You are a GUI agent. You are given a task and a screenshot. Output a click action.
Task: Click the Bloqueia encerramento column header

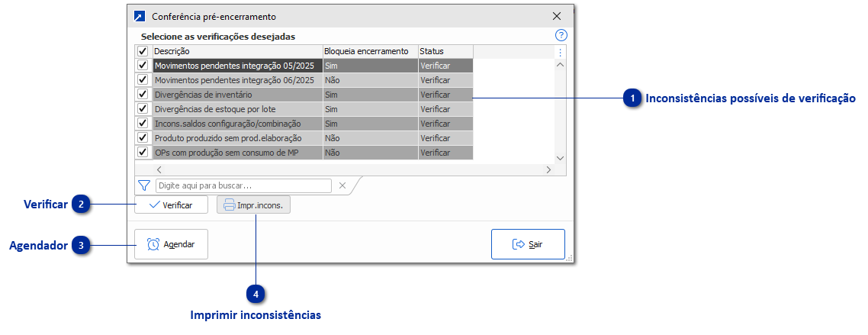pos(369,51)
